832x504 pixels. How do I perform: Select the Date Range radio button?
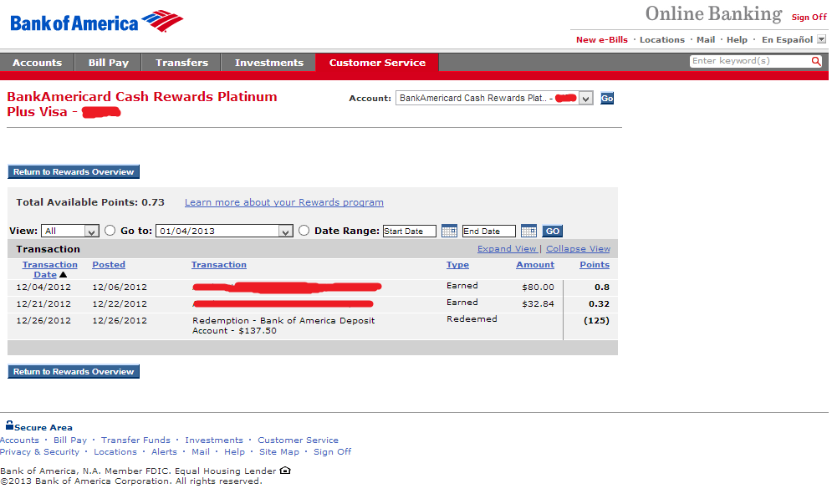(x=304, y=230)
